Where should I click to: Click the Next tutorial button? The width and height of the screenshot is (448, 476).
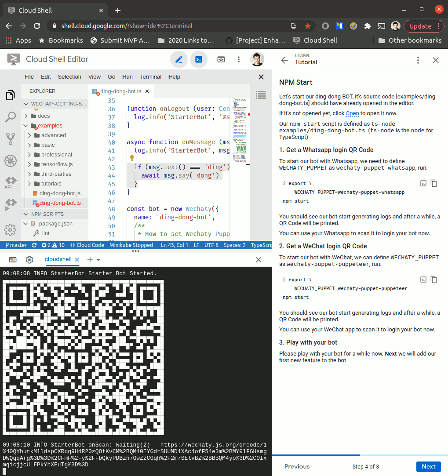coord(429,466)
